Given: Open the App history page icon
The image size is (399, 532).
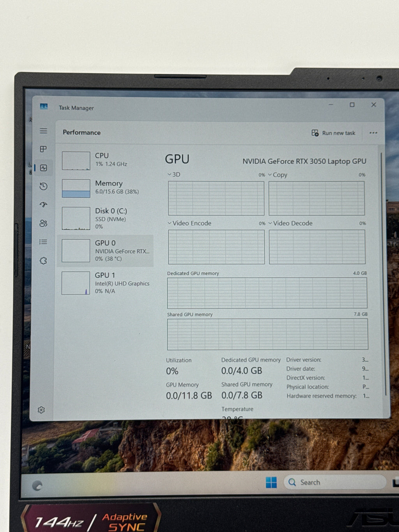Looking at the screenshot, I should 43,186.
